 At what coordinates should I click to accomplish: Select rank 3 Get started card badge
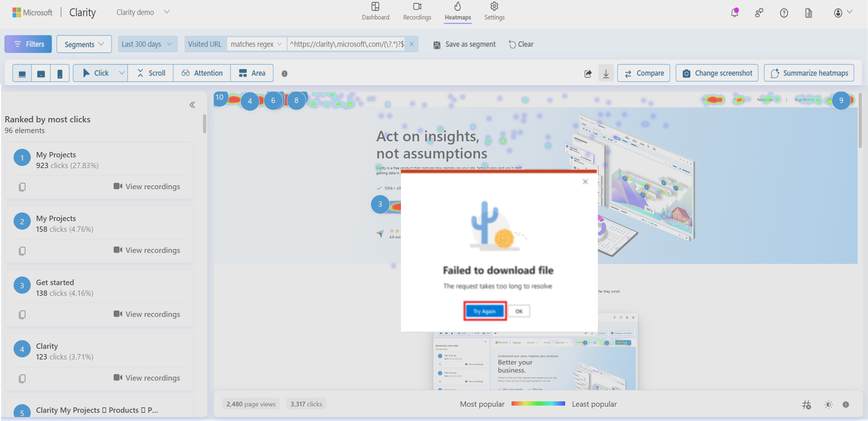(22, 285)
